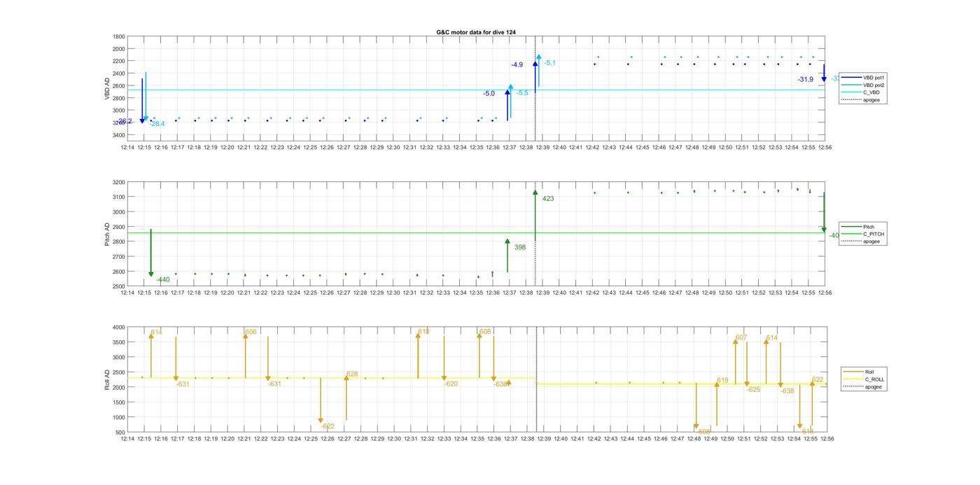Select the "-4.9" VBD data label
This screenshot has width=980, height=485.
(x=517, y=64)
